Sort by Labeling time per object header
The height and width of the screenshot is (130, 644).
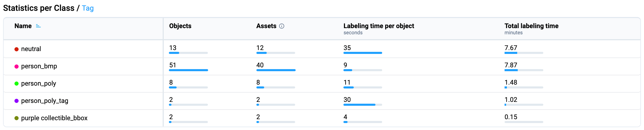coord(379,26)
